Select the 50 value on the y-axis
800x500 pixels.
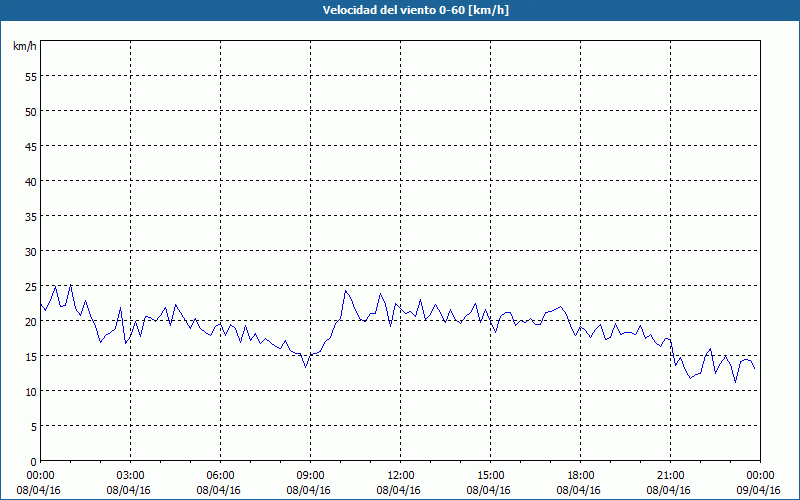point(31,111)
